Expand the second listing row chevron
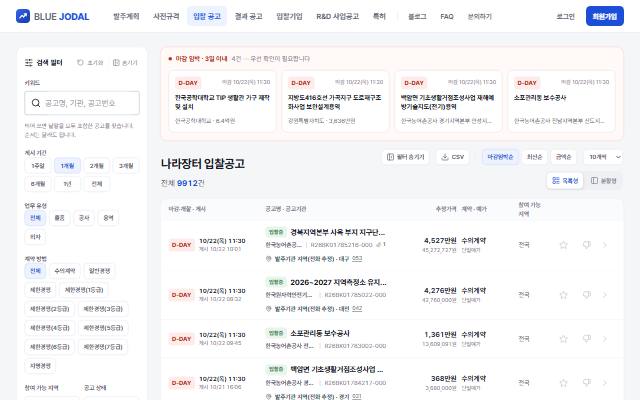Screen dimensions: 640x400 click(x=605, y=295)
